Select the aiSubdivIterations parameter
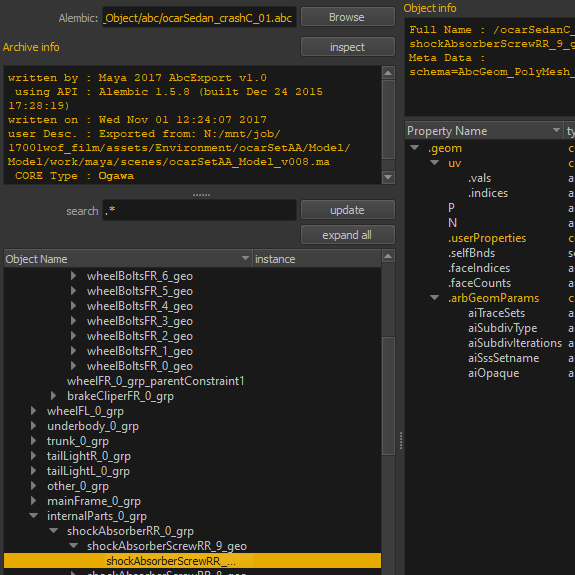The image size is (575, 575). pyautogui.click(x=515, y=343)
